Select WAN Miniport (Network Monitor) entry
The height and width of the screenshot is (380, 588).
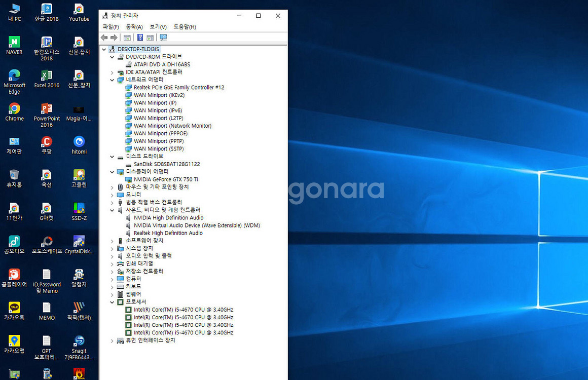click(x=172, y=126)
